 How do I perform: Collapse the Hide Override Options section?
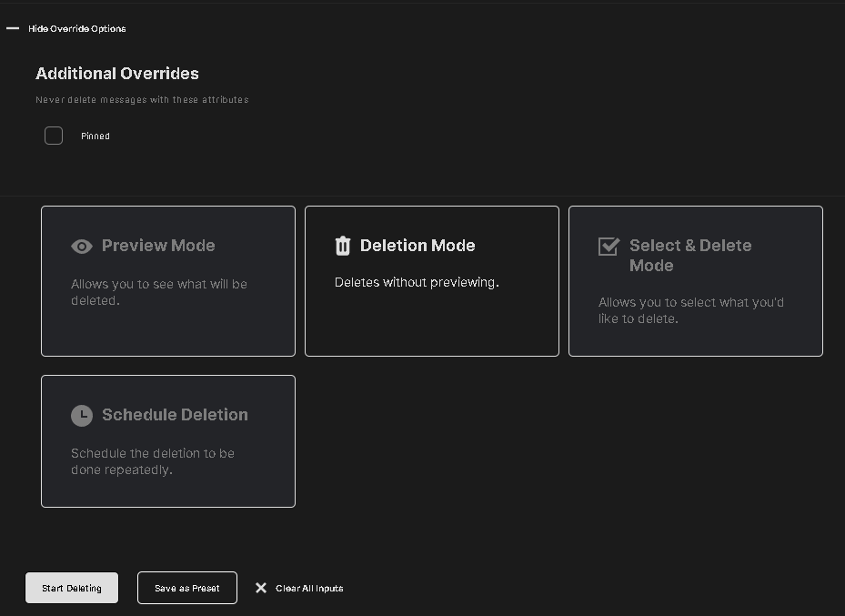pos(77,28)
